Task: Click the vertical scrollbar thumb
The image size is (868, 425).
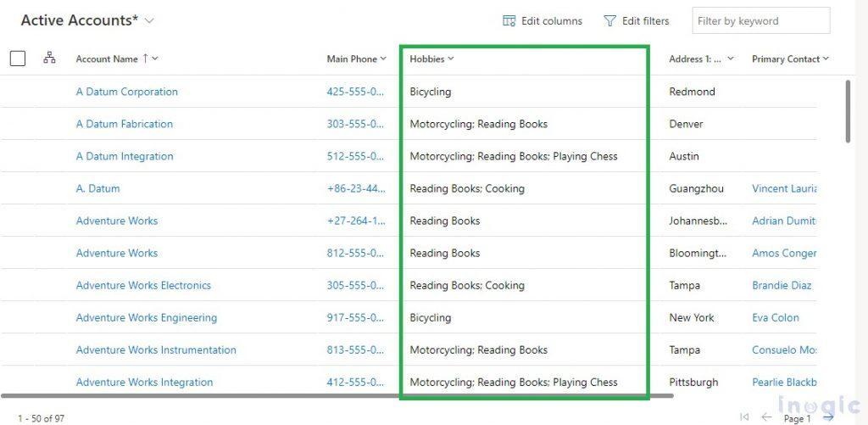Action: point(848,111)
